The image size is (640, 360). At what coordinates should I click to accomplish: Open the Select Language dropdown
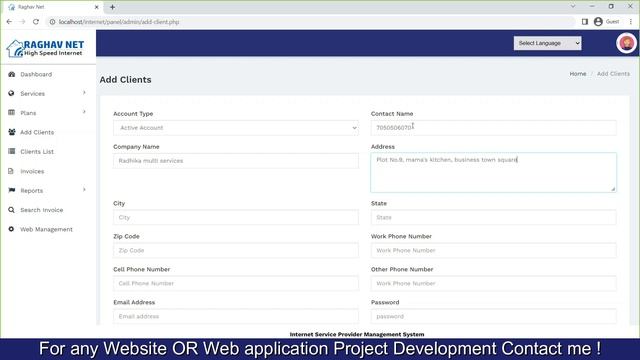547,43
